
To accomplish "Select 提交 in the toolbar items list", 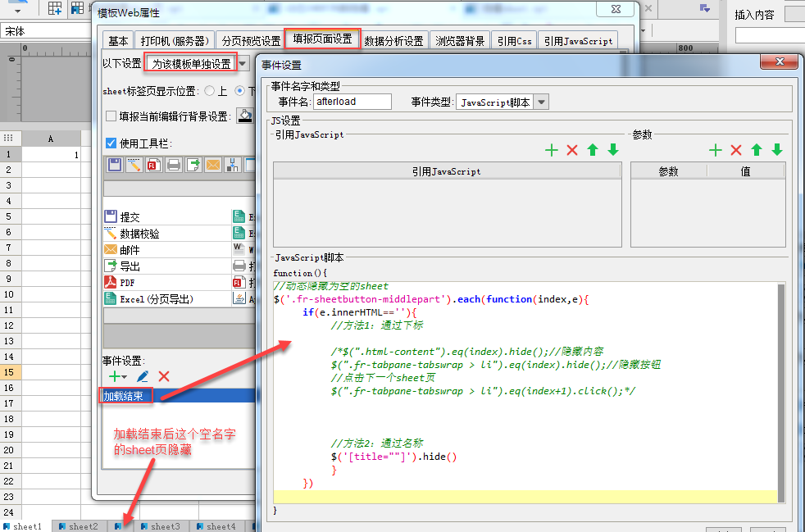I will pos(166,216).
